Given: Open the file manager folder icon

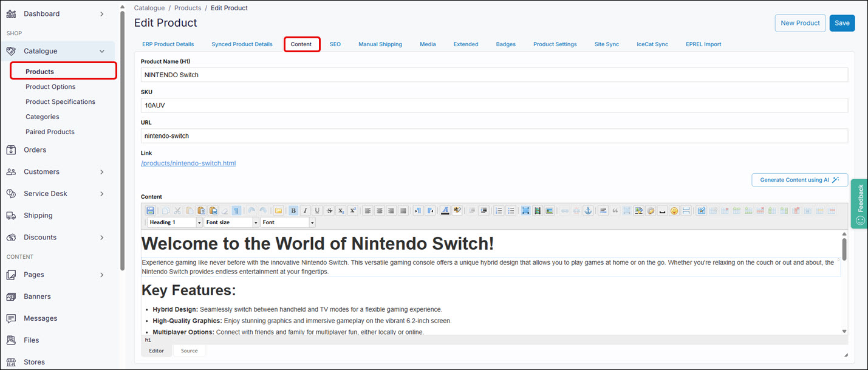Looking at the screenshot, I should click(278, 211).
